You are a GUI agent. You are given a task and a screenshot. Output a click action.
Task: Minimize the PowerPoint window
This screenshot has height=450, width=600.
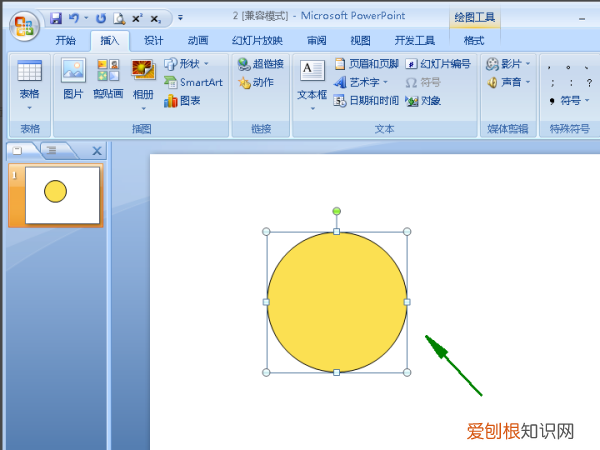point(582,18)
